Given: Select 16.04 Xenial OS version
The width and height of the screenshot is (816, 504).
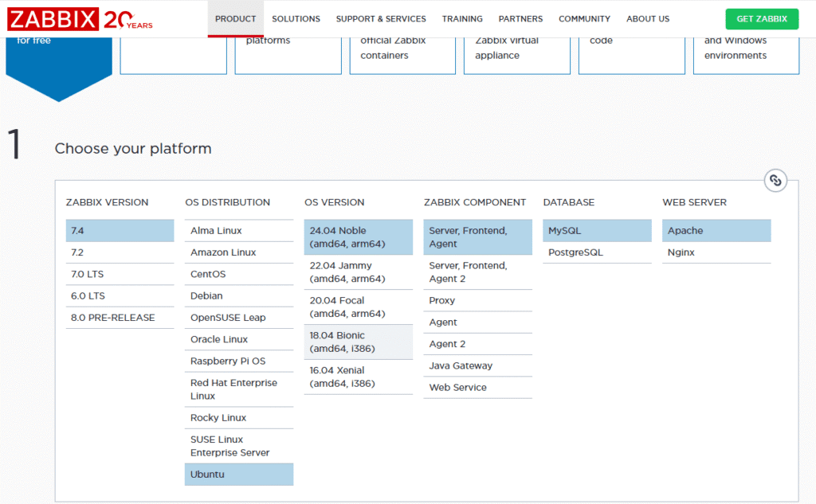Looking at the screenshot, I should [x=359, y=377].
